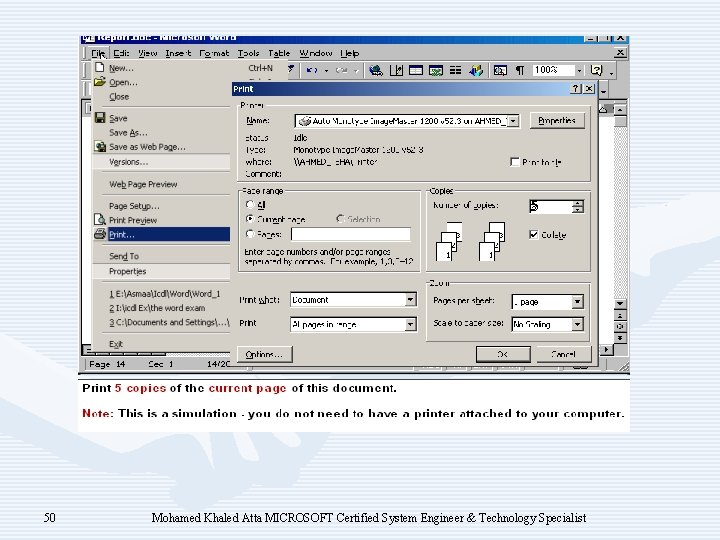Click the Undo toolbar icon

312,70
